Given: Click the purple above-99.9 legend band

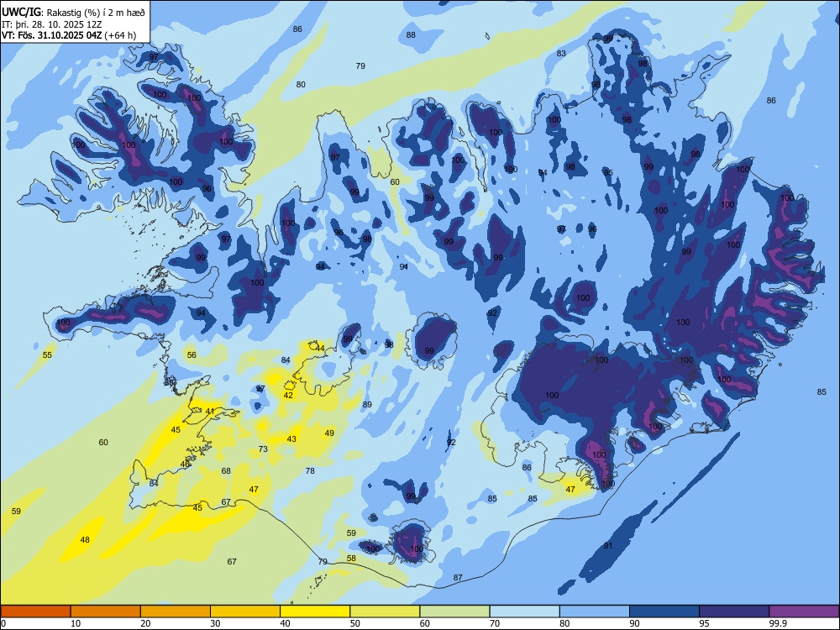Looking at the screenshot, I should click(x=804, y=612).
